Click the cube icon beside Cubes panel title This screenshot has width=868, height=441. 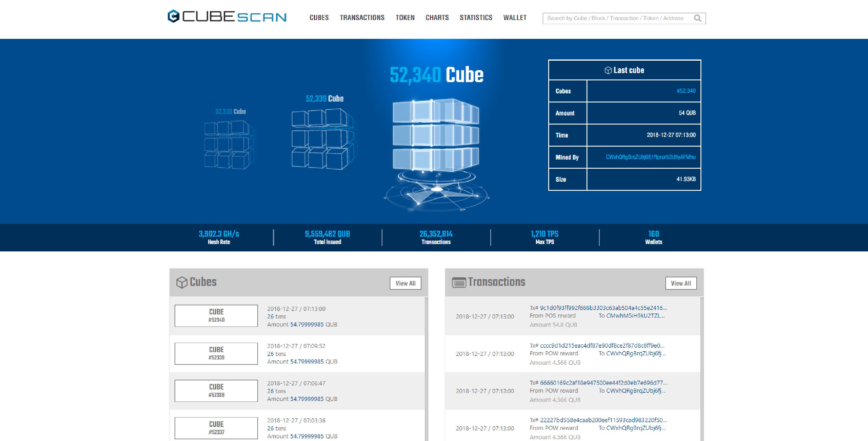[x=182, y=282]
